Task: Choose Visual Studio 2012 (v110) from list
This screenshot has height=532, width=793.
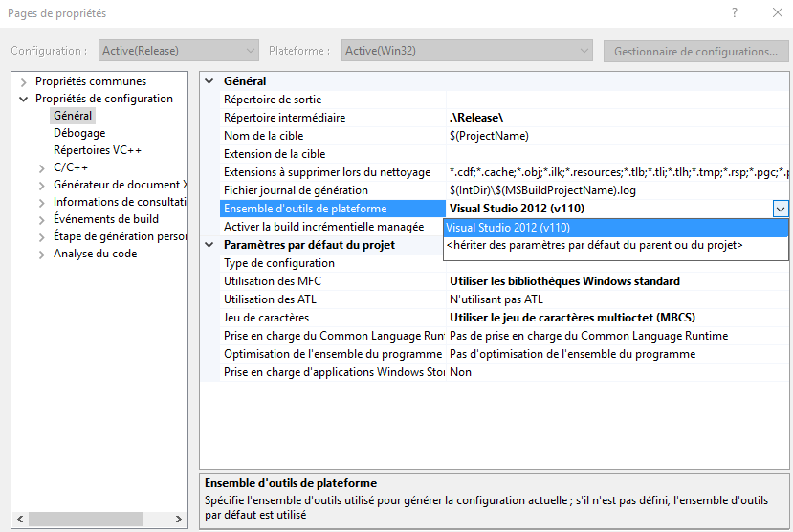Action: 615,228
